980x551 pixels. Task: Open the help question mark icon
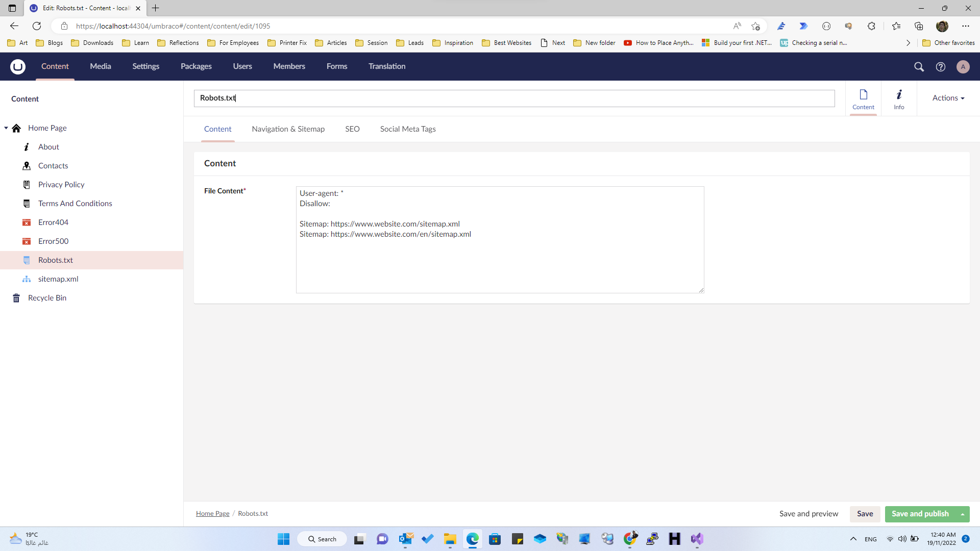coord(941,67)
